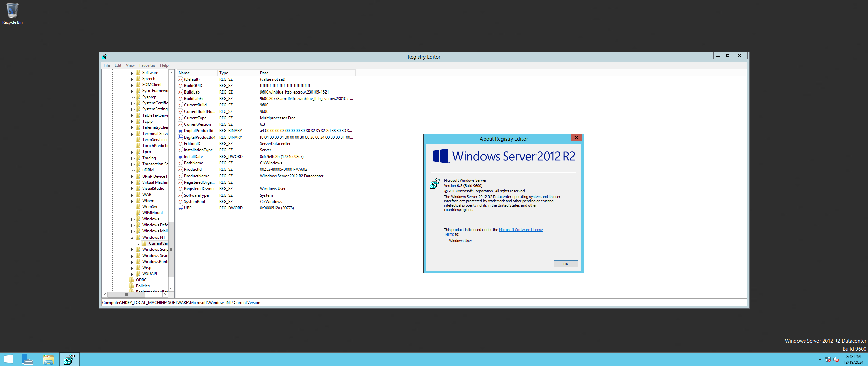Open File Explorer from the taskbar
Image resolution: width=868 pixels, height=366 pixels.
[x=48, y=359]
